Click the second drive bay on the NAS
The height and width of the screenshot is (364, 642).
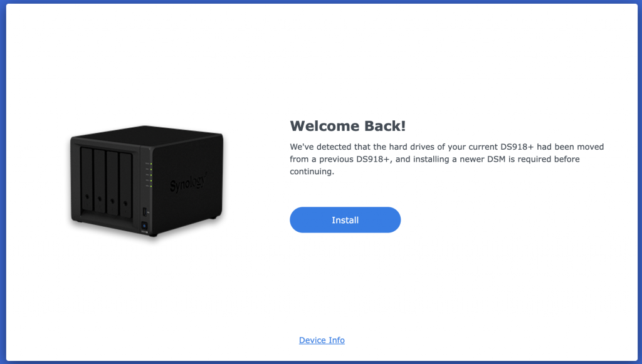click(x=100, y=181)
